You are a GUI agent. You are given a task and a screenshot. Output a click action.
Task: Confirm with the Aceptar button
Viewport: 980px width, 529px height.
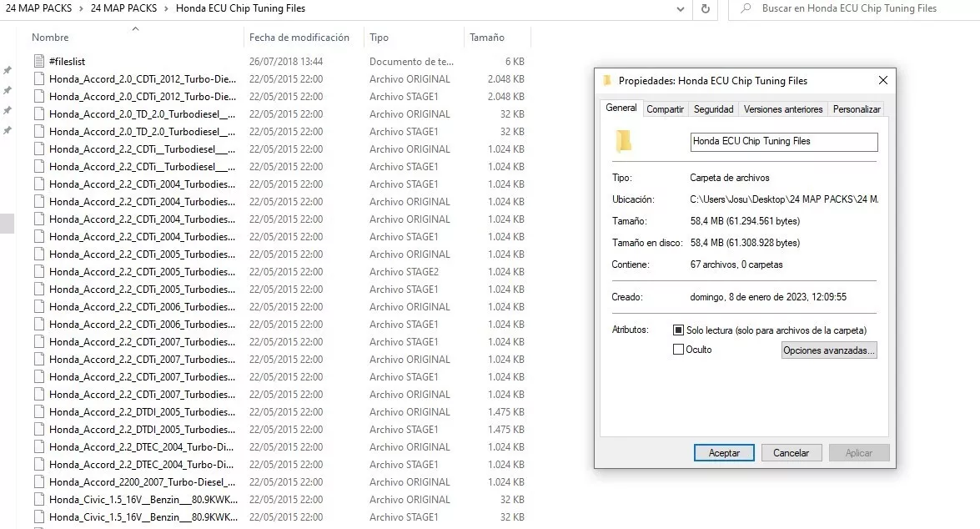(x=724, y=453)
